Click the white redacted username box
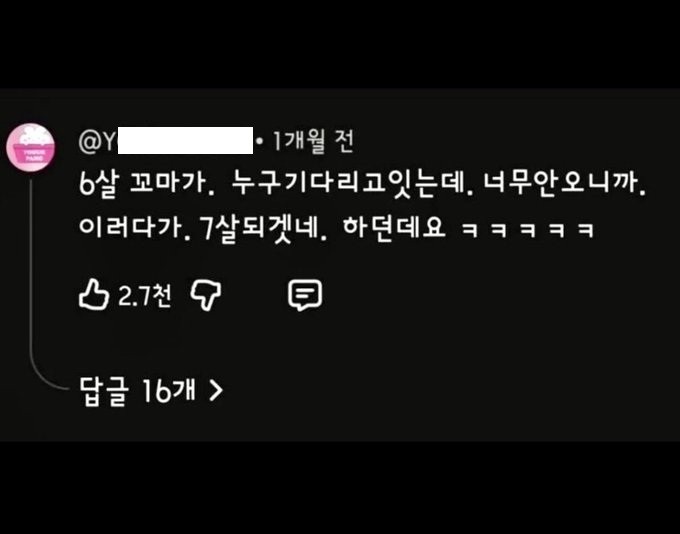 click(x=185, y=141)
